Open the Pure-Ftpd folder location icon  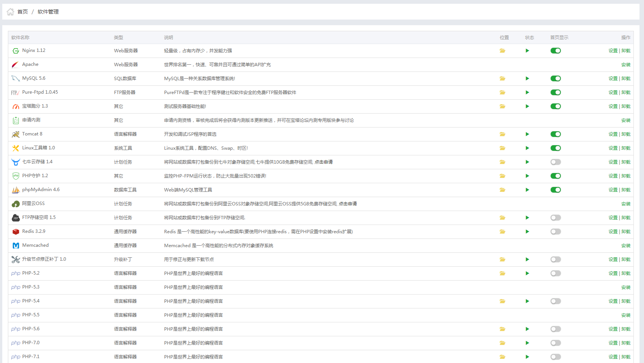click(502, 93)
